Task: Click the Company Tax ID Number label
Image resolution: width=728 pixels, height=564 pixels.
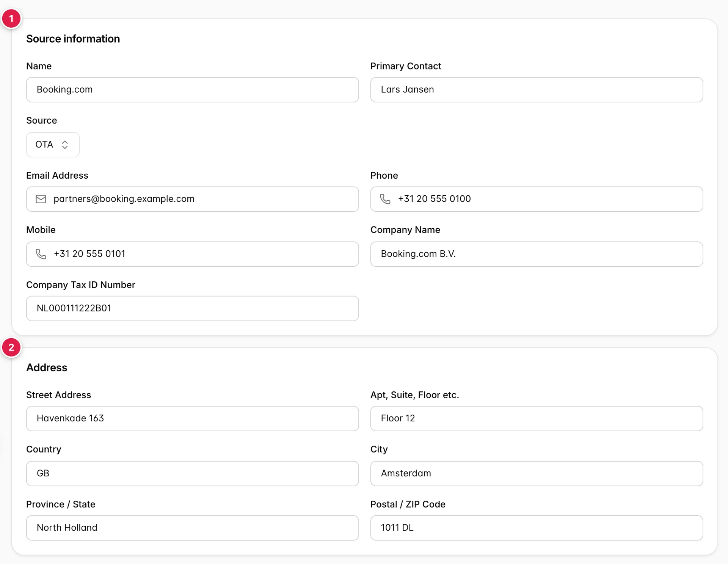Action: [81, 285]
